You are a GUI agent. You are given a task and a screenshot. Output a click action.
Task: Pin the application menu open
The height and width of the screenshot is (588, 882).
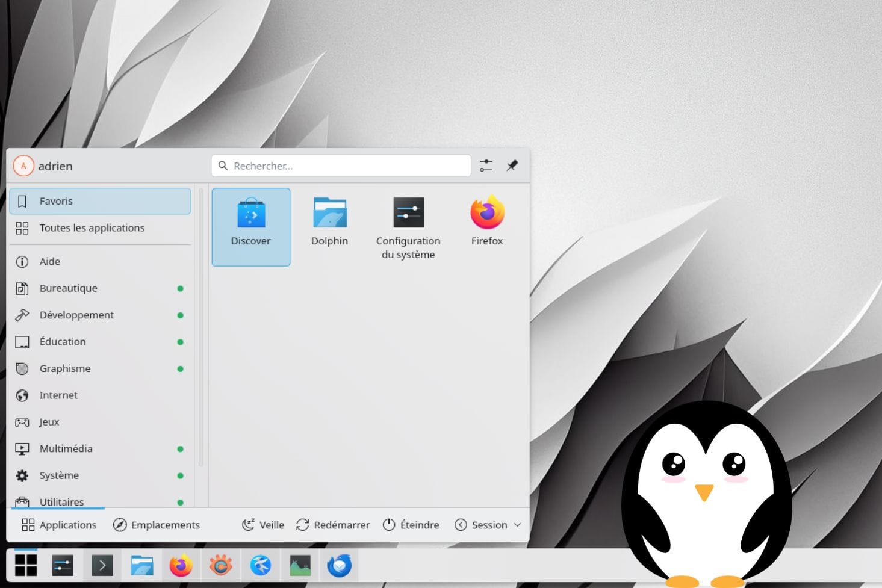[512, 166]
